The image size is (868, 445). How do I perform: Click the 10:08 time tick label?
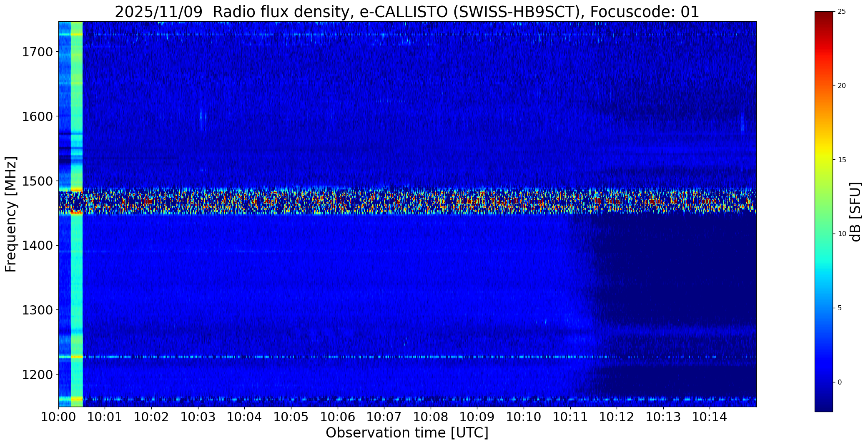[x=431, y=417]
